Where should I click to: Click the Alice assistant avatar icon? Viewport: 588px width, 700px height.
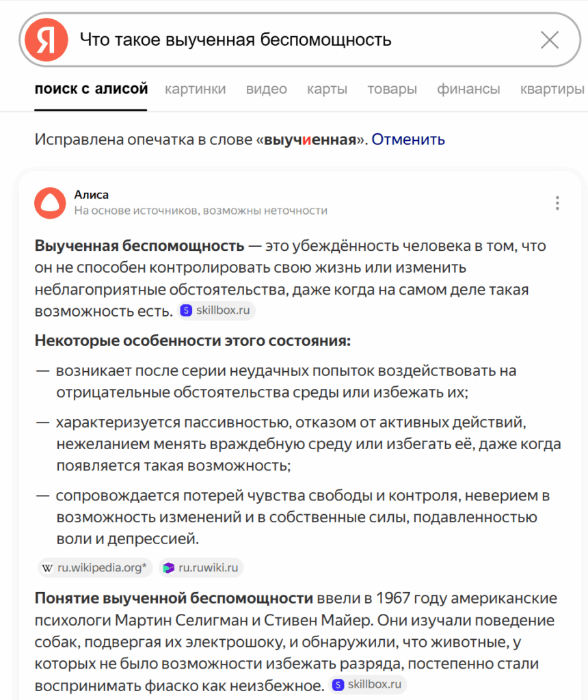point(50,202)
